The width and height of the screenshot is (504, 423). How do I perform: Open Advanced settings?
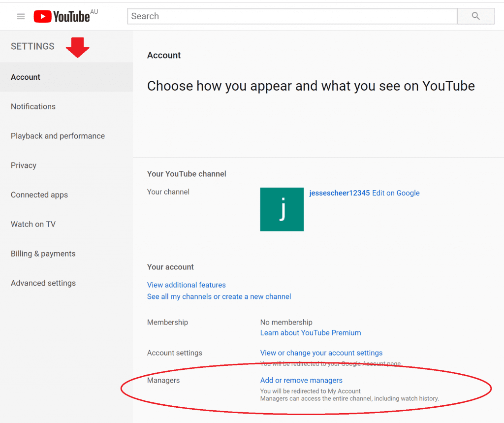pos(43,283)
